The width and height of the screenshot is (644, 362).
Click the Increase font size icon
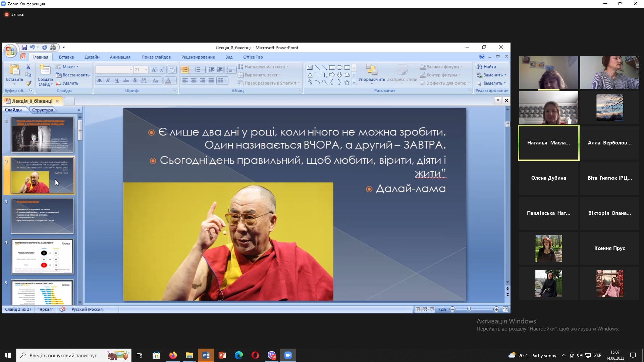click(x=154, y=70)
